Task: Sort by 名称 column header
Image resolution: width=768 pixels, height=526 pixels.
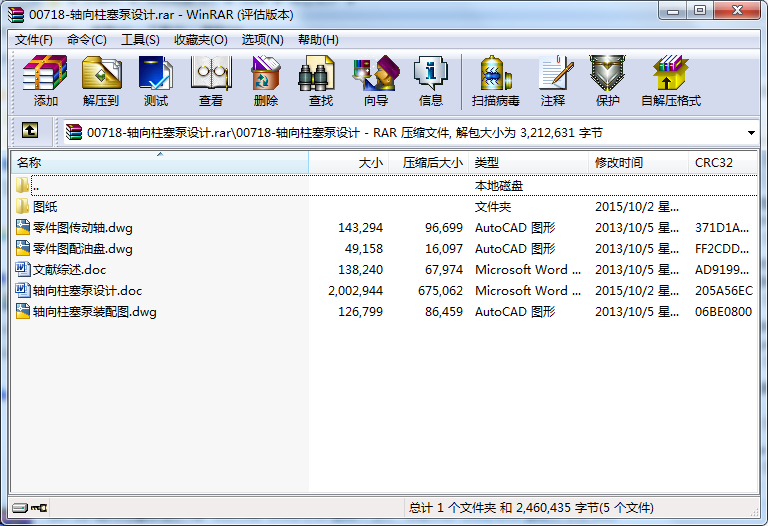Action: click(x=160, y=163)
